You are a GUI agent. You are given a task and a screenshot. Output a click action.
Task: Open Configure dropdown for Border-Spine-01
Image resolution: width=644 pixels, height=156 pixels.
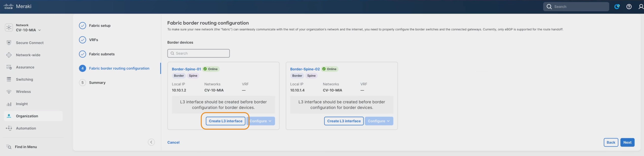261,121
